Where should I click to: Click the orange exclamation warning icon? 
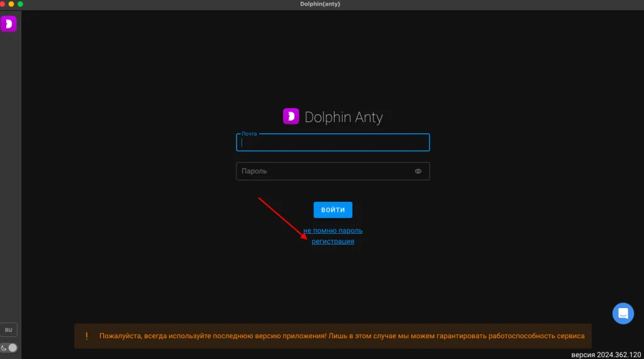(87, 336)
